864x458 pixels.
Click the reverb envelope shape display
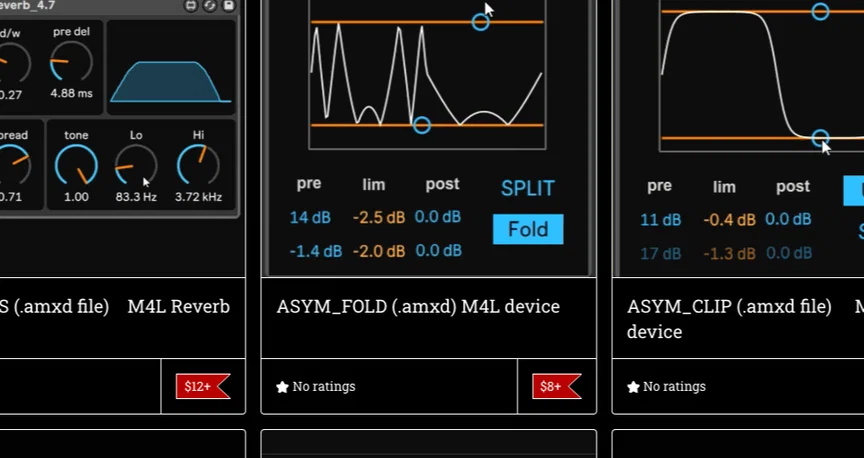pos(171,68)
